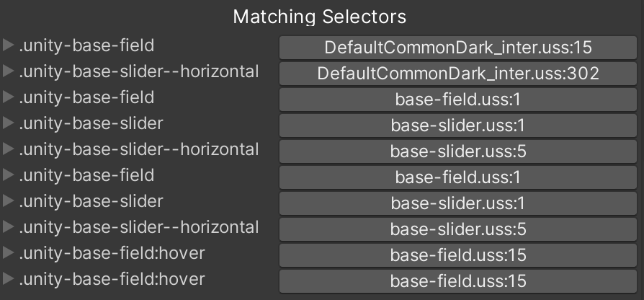Click the last base-field.uss:15 button
The height and width of the screenshot is (300, 644).
(458, 281)
